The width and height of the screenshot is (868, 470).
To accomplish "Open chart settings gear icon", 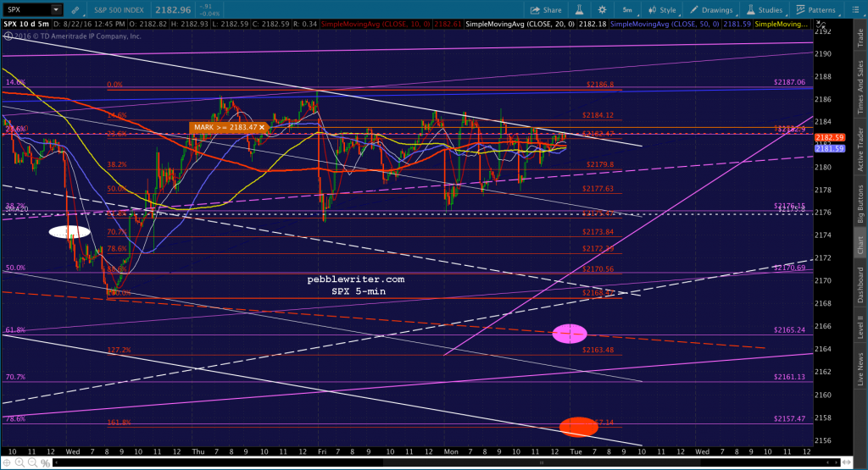I will pos(603,10).
